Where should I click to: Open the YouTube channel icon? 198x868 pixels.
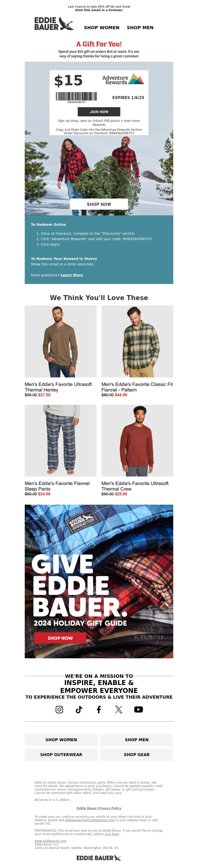click(138, 709)
